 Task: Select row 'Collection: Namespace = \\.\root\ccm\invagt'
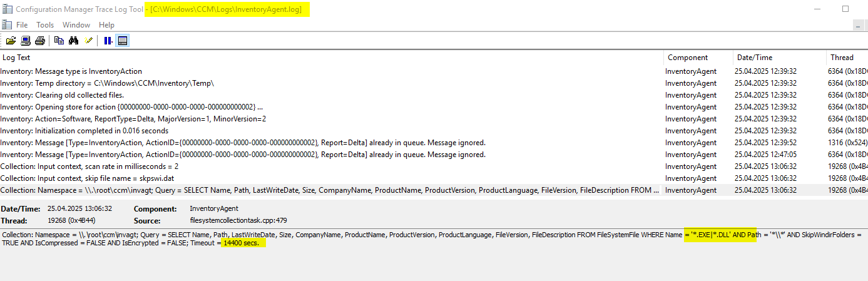pos(434,190)
